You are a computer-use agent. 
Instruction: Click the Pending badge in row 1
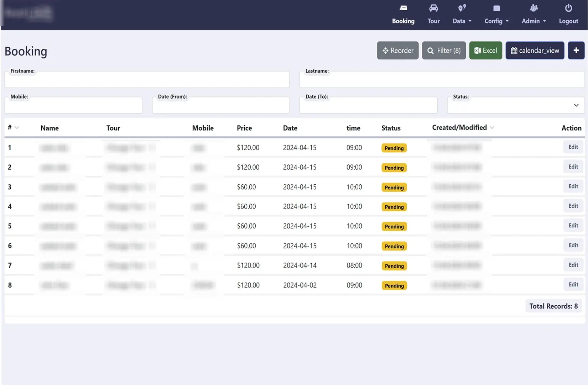click(394, 148)
